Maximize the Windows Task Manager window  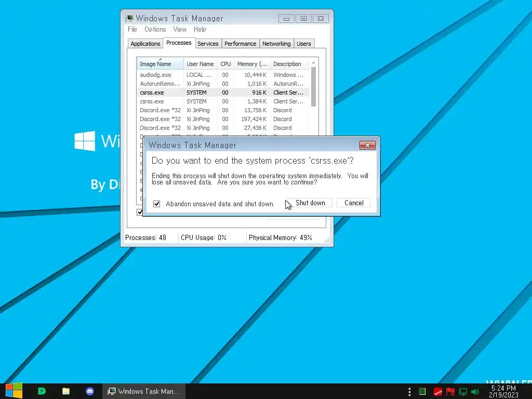pyautogui.click(x=303, y=19)
